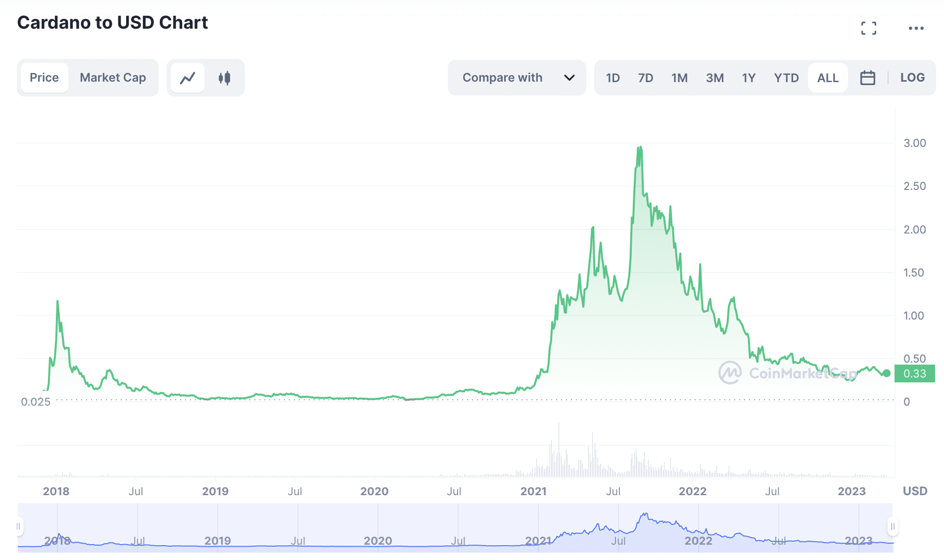This screenshot has height=560, width=944.
Task: Expand the Compare with dropdown
Action: click(517, 78)
